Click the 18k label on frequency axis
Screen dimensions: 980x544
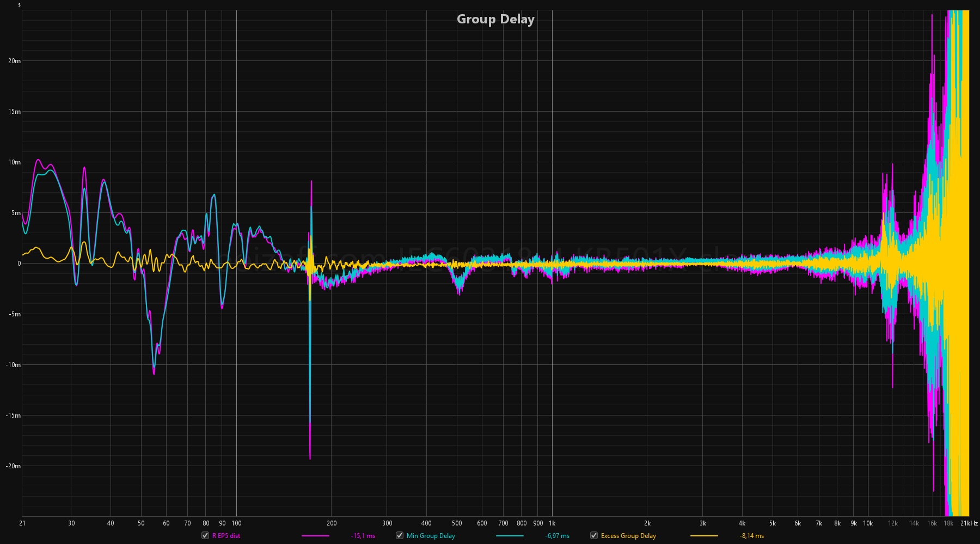coord(948,523)
